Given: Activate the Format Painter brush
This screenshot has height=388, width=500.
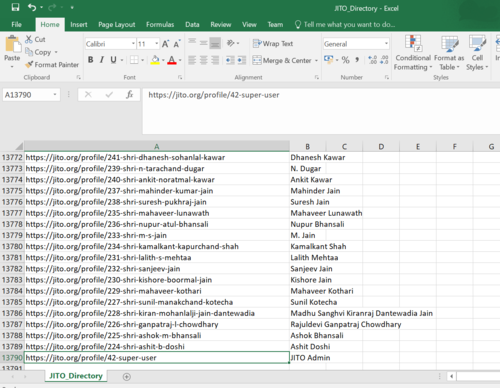Looking at the screenshot, I should (x=53, y=65).
